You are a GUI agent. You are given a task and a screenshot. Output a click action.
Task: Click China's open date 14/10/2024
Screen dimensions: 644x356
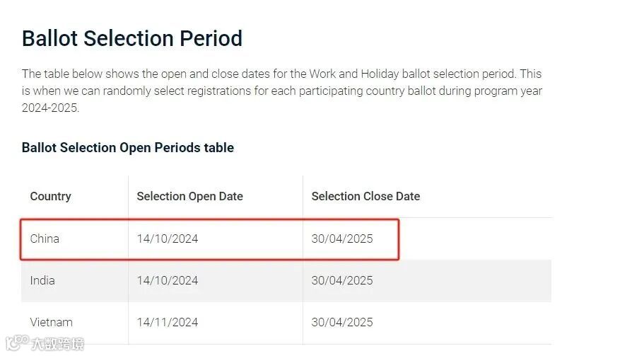[x=167, y=239]
